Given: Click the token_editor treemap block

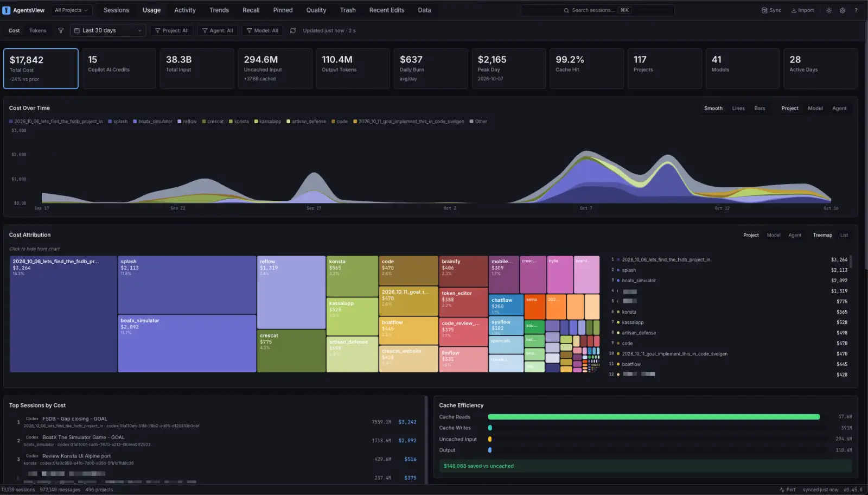Looking at the screenshot, I should [463, 302].
